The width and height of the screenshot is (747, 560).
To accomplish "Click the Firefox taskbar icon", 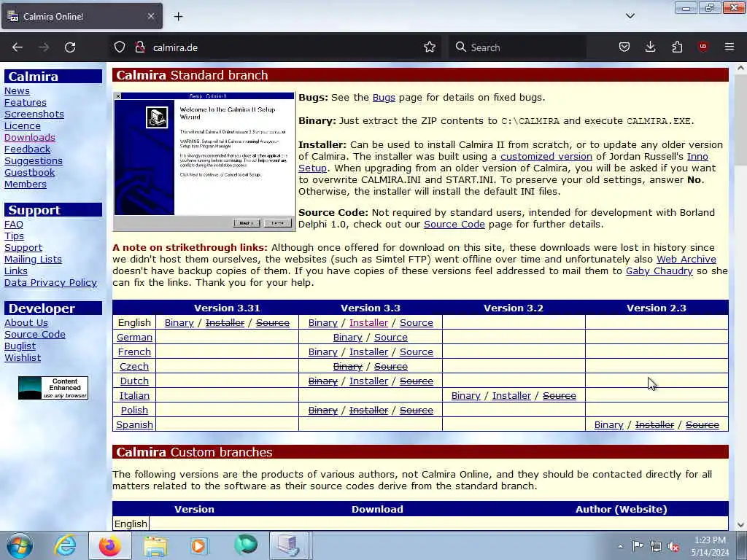I will (109, 545).
